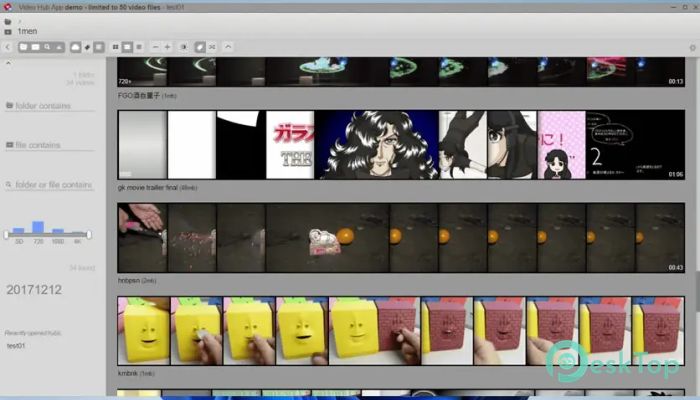The width and height of the screenshot is (700, 400).
Task: Click the 1men search text
Action: (x=27, y=31)
